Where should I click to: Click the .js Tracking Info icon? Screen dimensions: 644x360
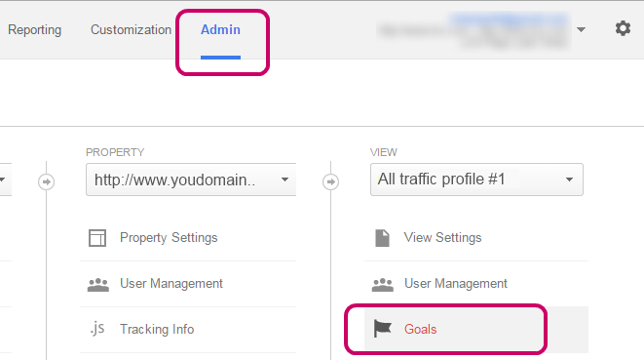point(97,329)
